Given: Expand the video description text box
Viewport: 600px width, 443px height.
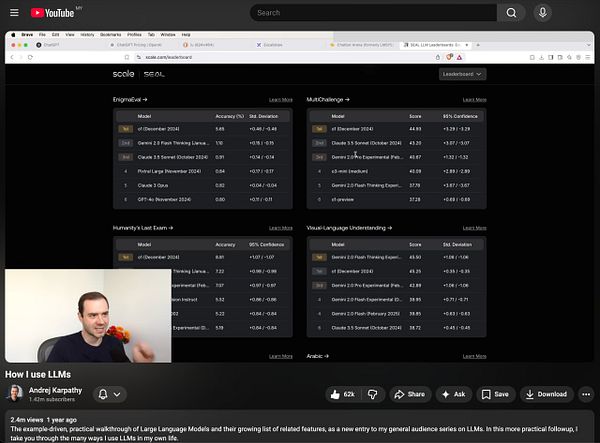Looking at the screenshot, I should pyautogui.click(x=300, y=427).
